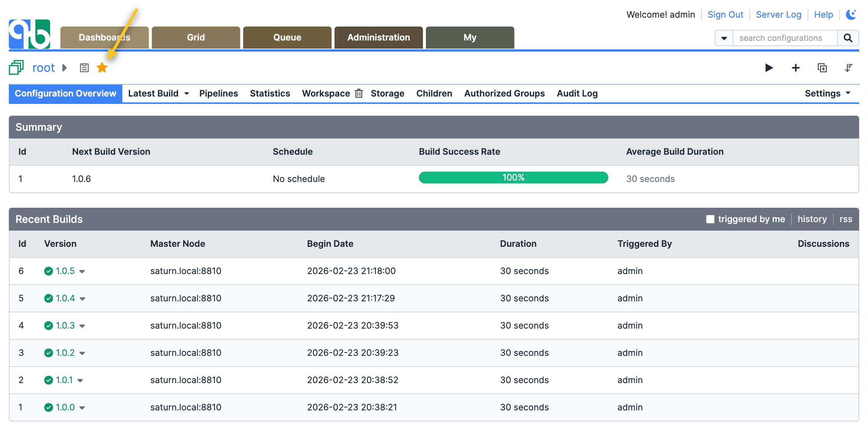Add new configuration with plus icon
This screenshot has height=431, width=868.
(x=795, y=68)
